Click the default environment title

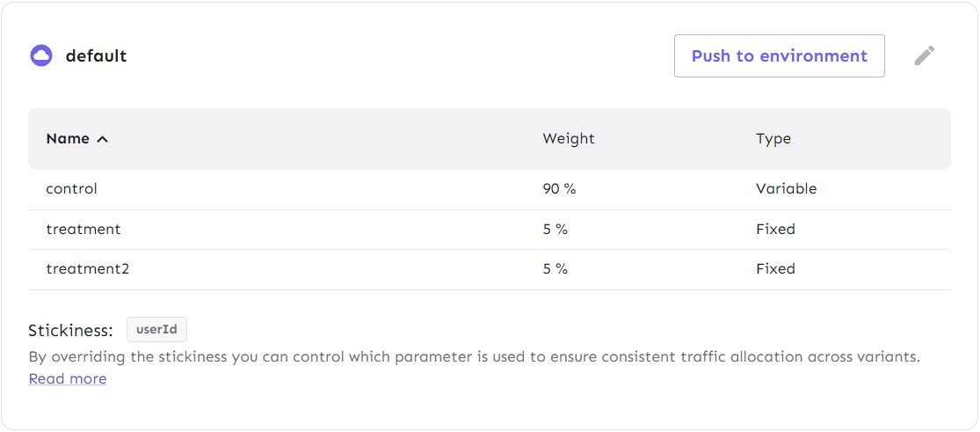(x=97, y=55)
